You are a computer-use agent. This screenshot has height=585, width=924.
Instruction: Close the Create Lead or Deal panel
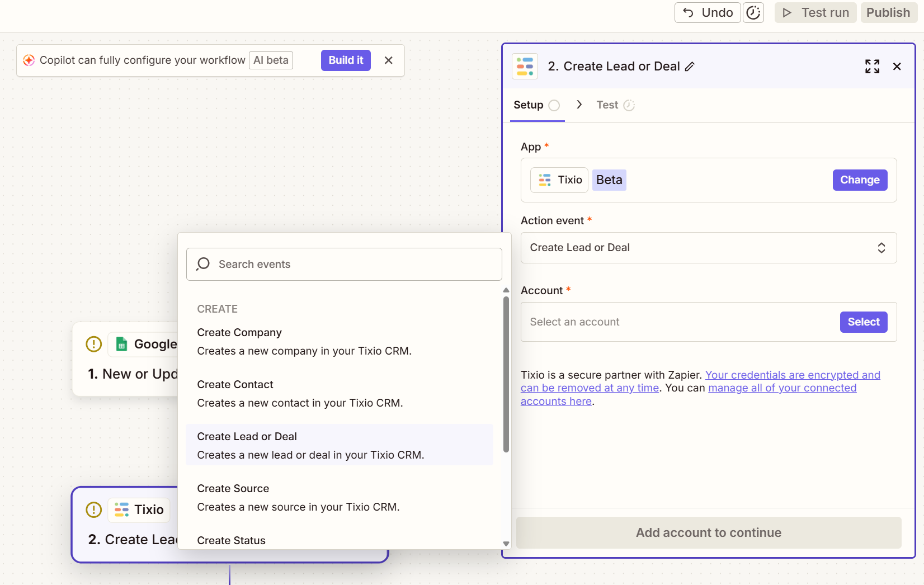pos(897,67)
